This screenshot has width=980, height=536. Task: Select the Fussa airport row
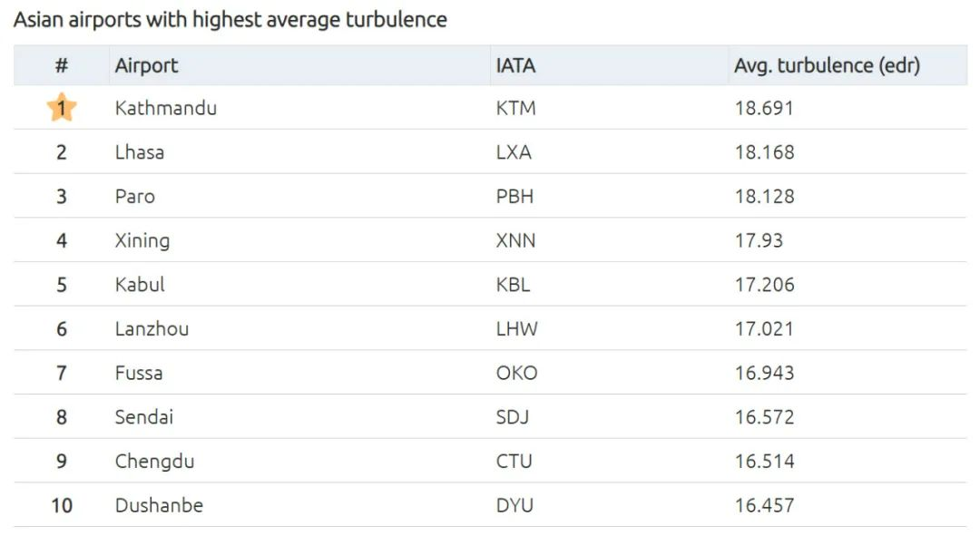point(491,373)
